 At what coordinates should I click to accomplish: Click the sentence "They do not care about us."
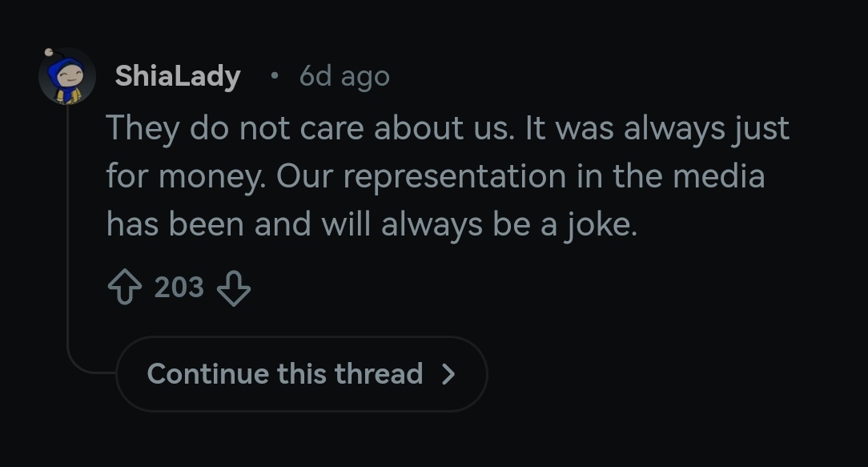point(311,128)
